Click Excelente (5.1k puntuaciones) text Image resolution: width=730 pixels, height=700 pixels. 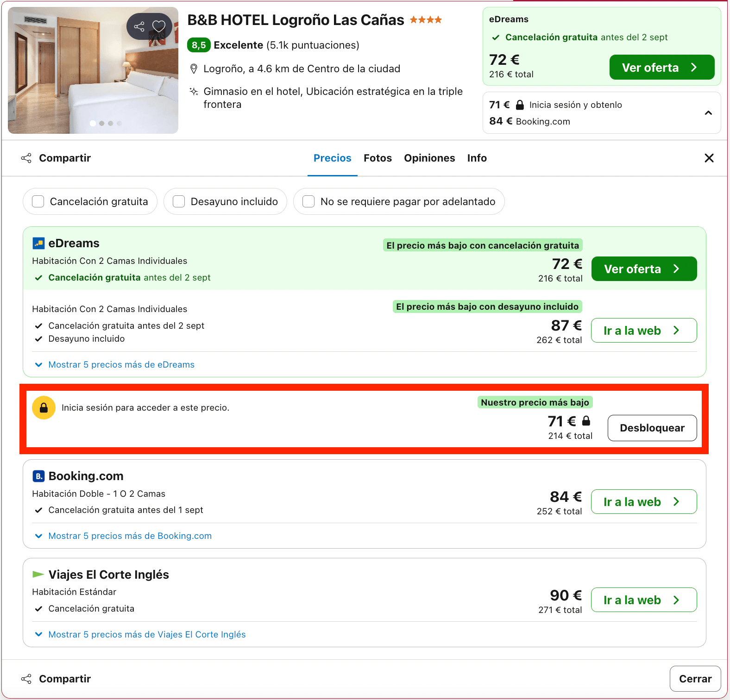pos(286,45)
